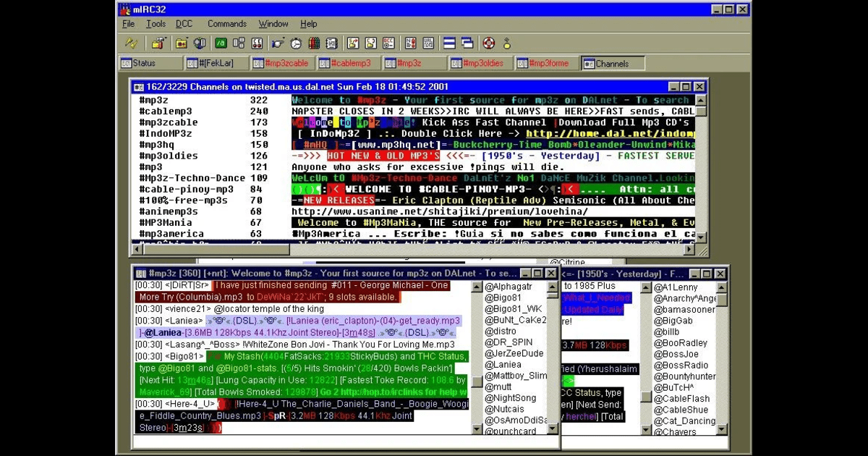Click the channel list's horizontal scrollbar right arrow

point(689,249)
